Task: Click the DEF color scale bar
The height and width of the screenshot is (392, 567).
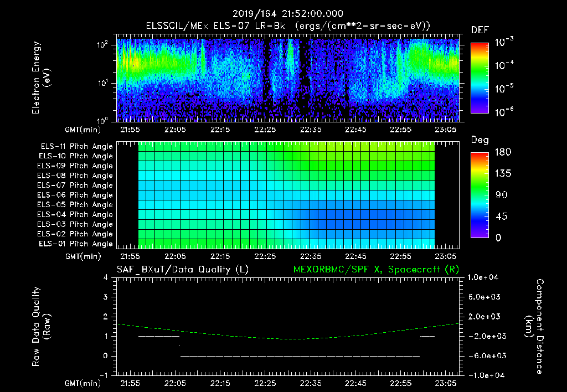Action: point(480,78)
